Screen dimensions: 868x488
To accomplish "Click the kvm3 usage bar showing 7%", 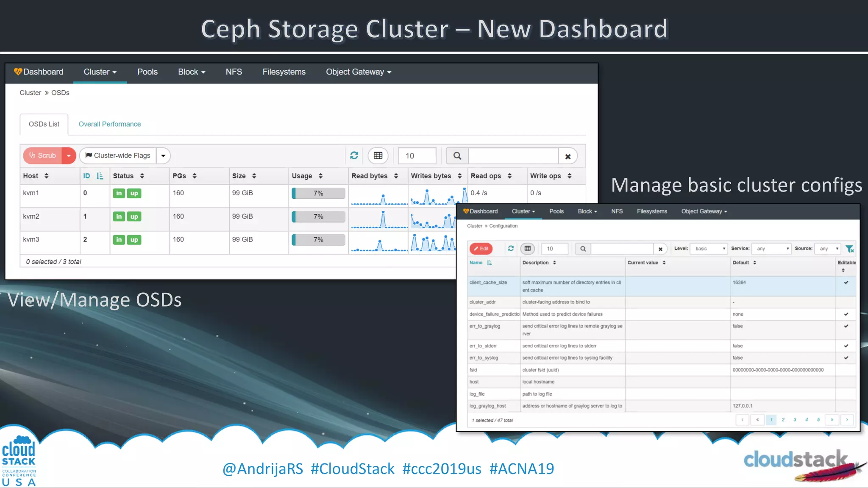I will [318, 240].
